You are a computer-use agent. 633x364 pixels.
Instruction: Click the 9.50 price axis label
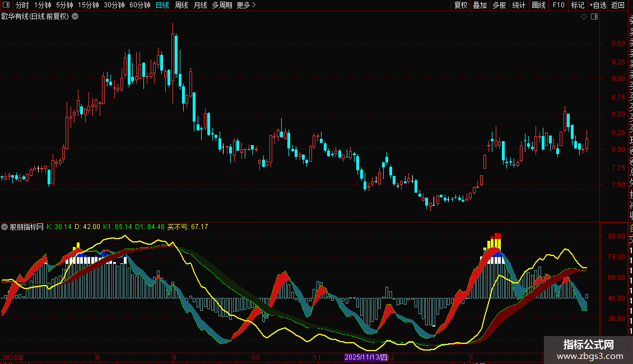pos(618,44)
